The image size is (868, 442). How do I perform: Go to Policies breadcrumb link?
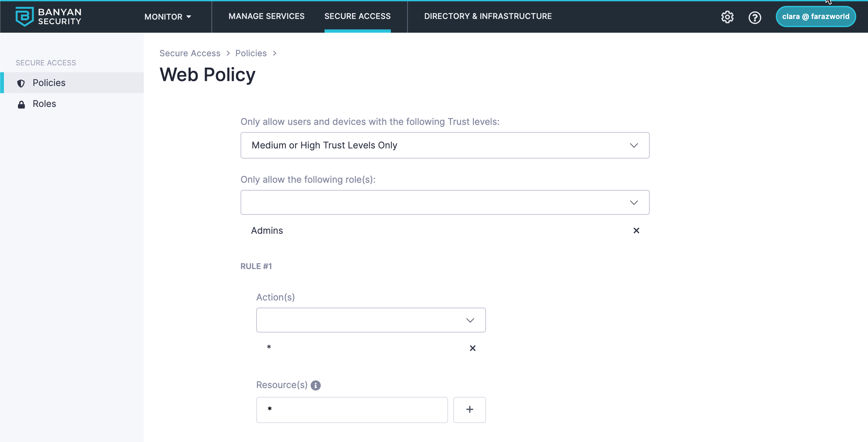pos(251,53)
